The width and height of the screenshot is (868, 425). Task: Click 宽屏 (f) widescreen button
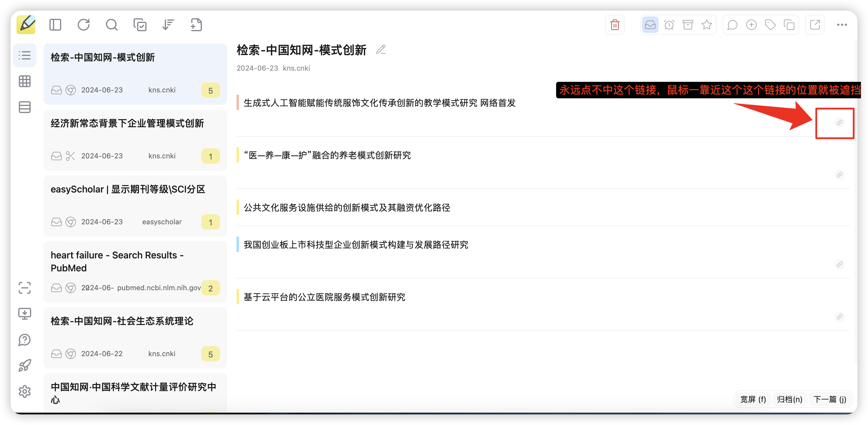(753, 399)
